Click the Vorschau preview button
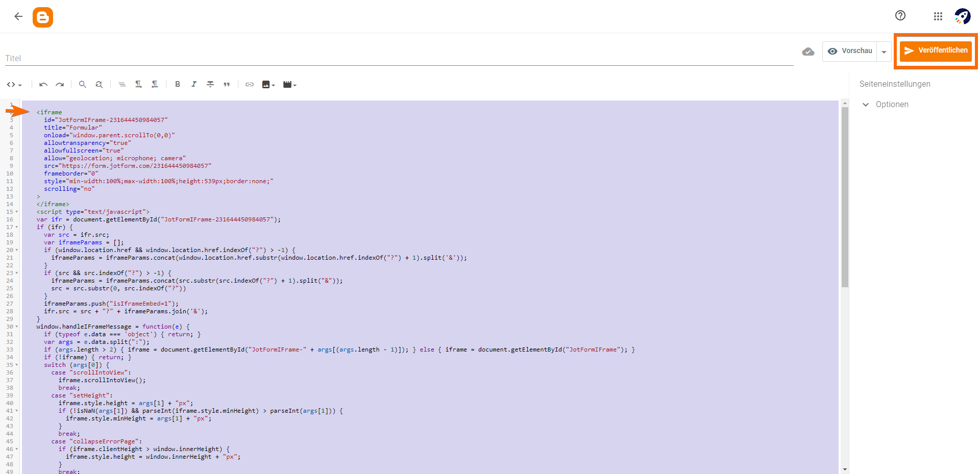Screen dimensions: 980x474 tap(850, 51)
